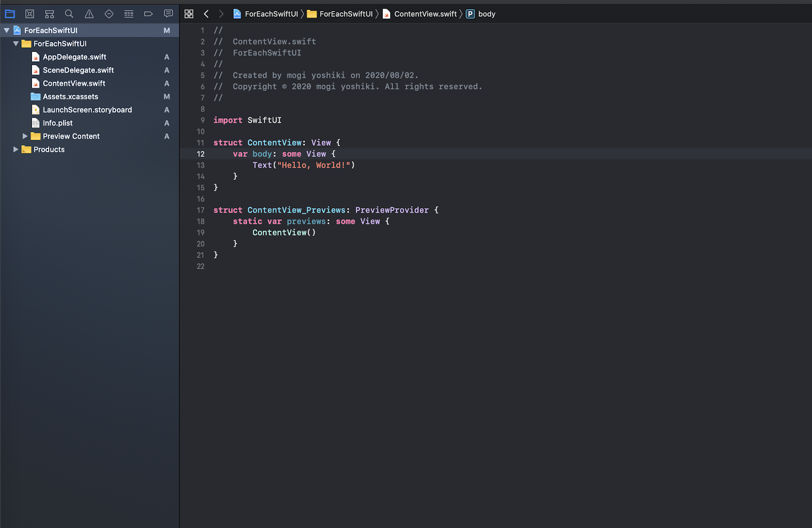812x528 pixels.
Task: Click struct ContentView declaration name
Action: pyautogui.click(x=275, y=143)
